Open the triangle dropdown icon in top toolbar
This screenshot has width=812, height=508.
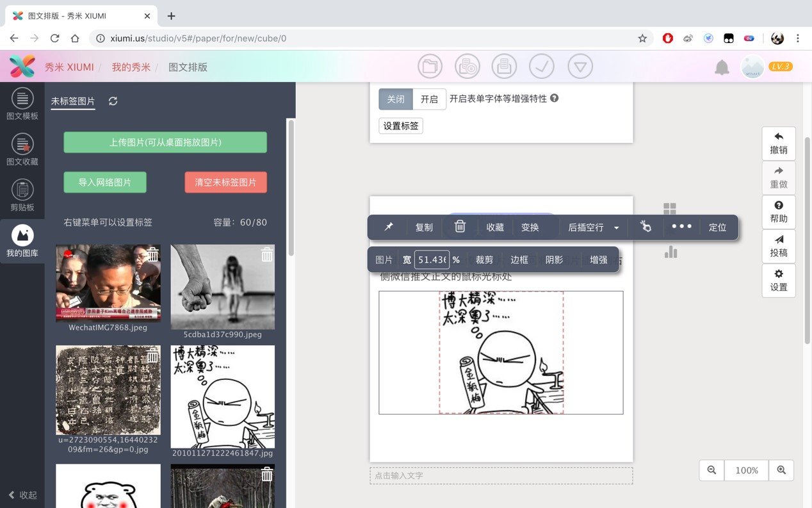(x=580, y=67)
